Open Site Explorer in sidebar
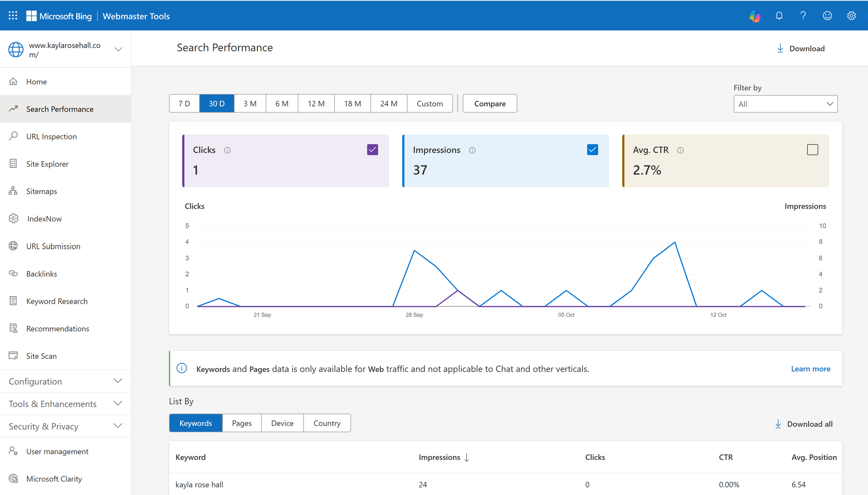The width and height of the screenshot is (868, 495). coord(47,164)
